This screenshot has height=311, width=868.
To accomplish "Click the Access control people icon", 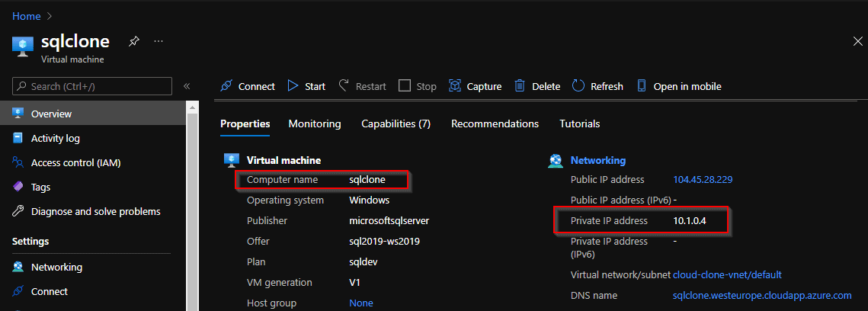I will pyautogui.click(x=18, y=162).
